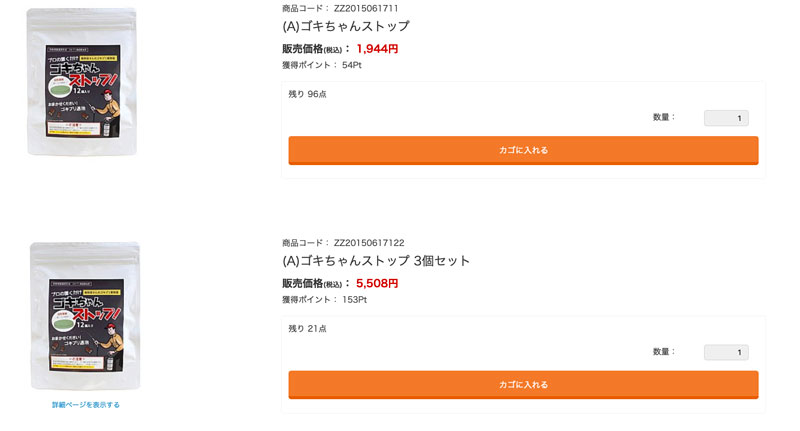The height and width of the screenshot is (431, 800).
Task: Focus quantity field for 1,944円 product
Action: click(726, 118)
